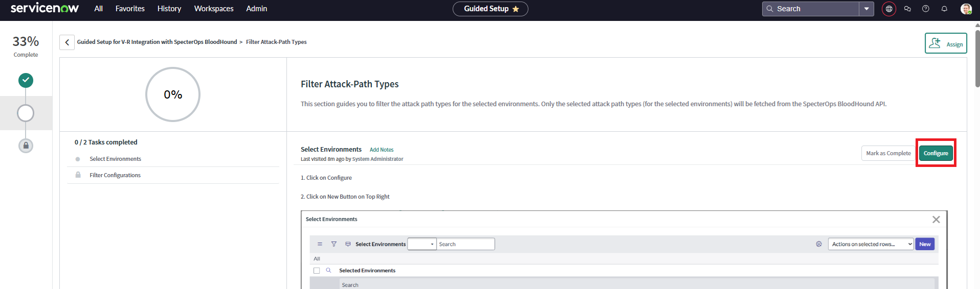This screenshot has height=289, width=980.
Task: Toggle the favorite star beside Guided Setup
Action: pyautogui.click(x=516, y=9)
